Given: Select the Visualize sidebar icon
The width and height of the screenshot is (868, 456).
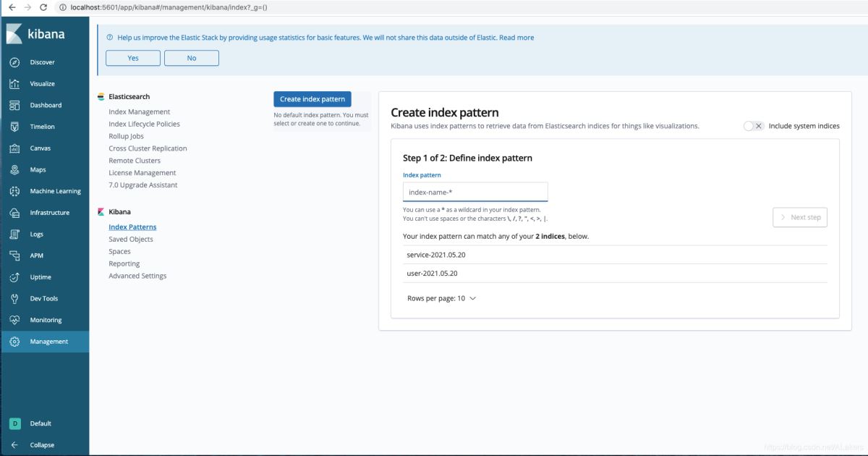Looking at the screenshot, I should pyautogui.click(x=16, y=83).
